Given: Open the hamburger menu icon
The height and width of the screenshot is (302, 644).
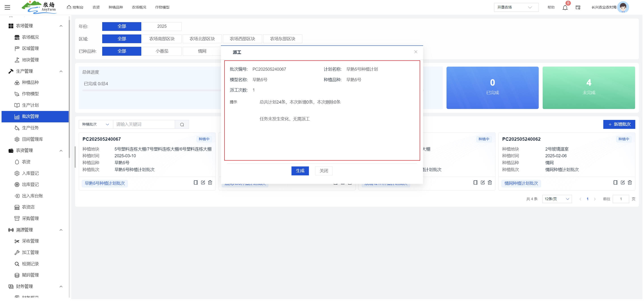Looking at the screenshot, I should click(x=8, y=7).
